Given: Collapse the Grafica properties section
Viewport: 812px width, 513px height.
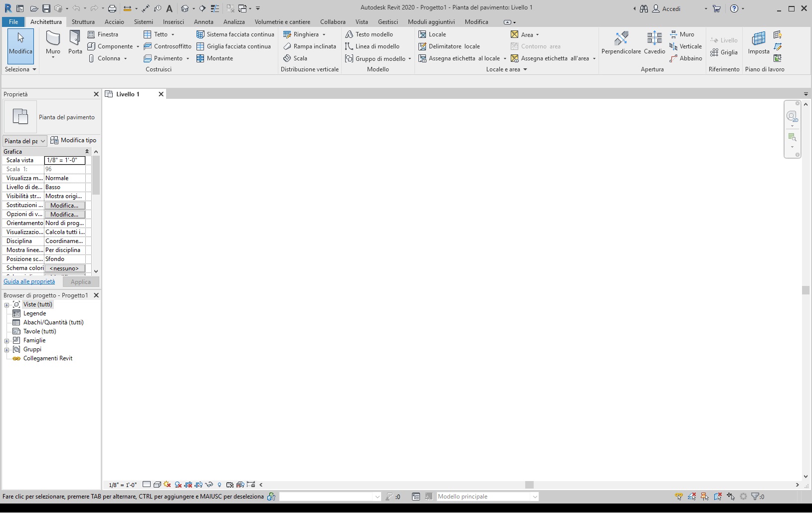Looking at the screenshot, I should [x=87, y=151].
